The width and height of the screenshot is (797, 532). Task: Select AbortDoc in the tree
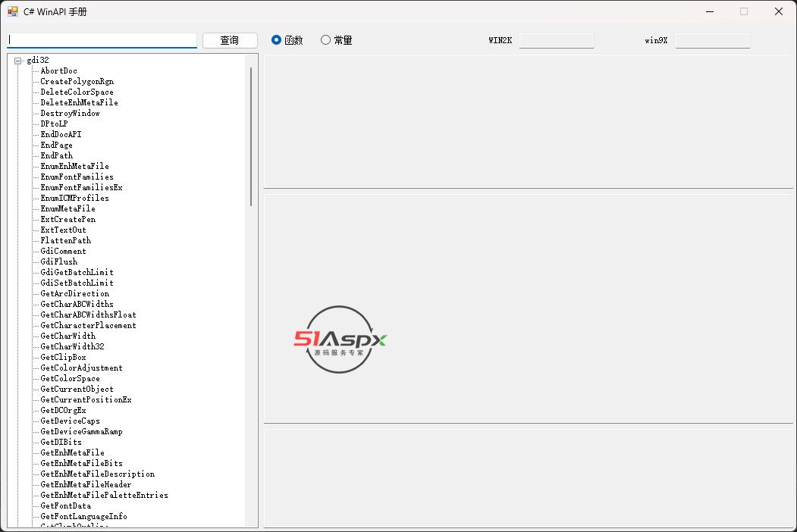coord(58,70)
